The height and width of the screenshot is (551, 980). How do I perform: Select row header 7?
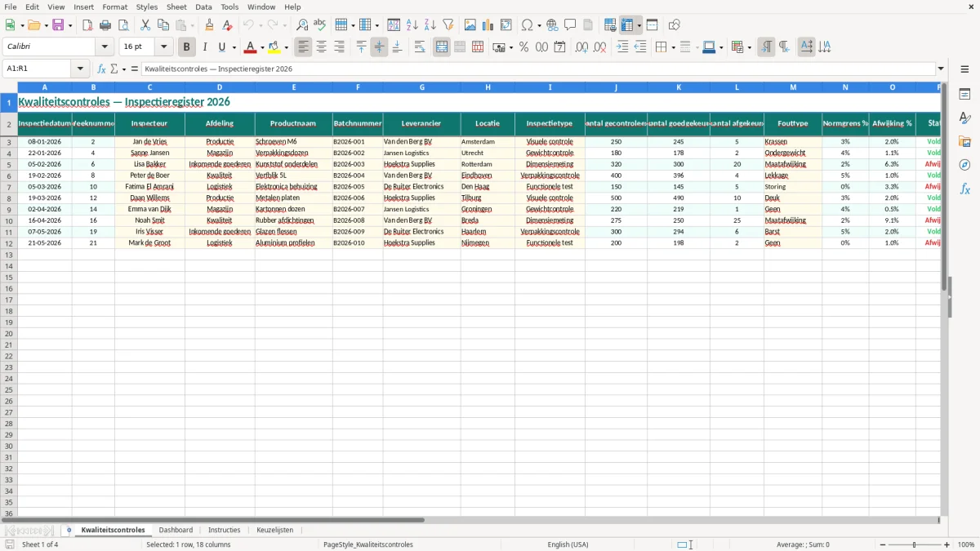pyautogui.click(x=8, y=187)
